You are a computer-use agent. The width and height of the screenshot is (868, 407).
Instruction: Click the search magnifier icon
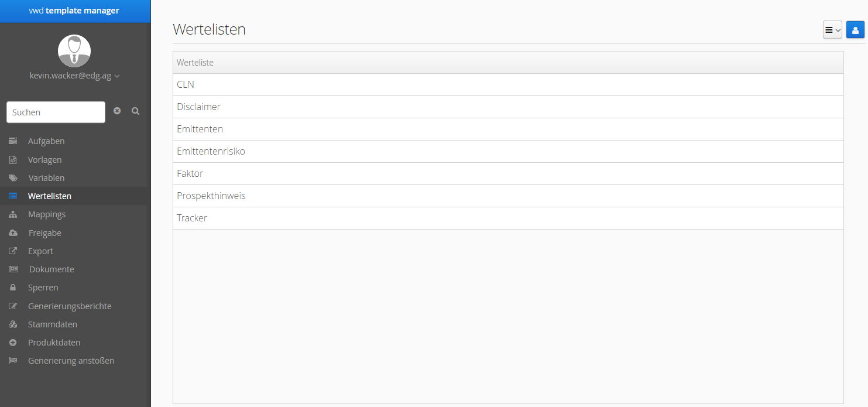coord(135,111)
